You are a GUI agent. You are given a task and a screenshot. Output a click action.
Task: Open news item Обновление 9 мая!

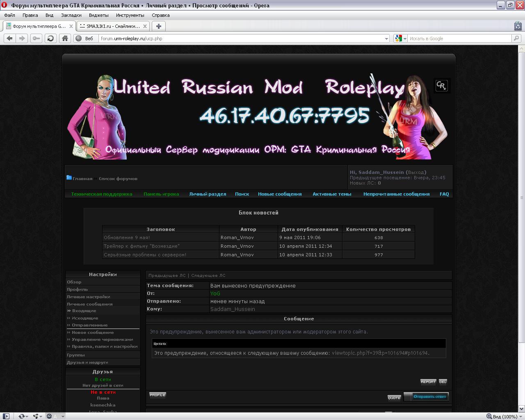pos(127,237)
